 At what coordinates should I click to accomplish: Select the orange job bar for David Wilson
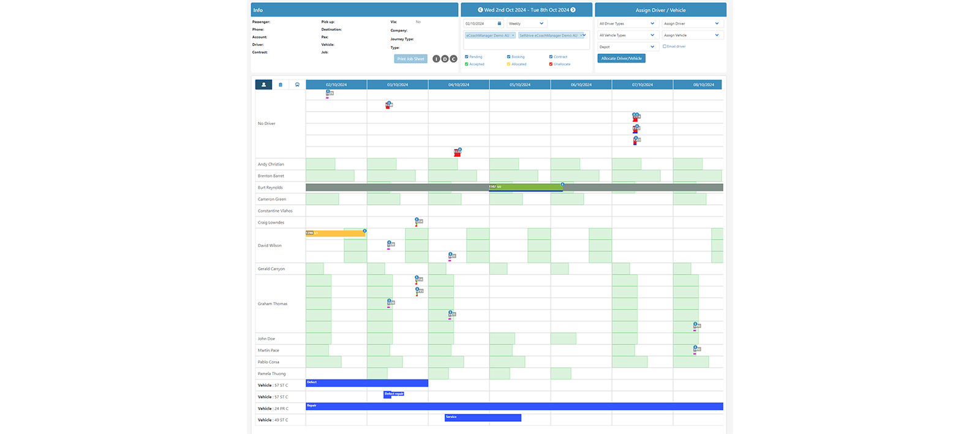tap(336, 233)
